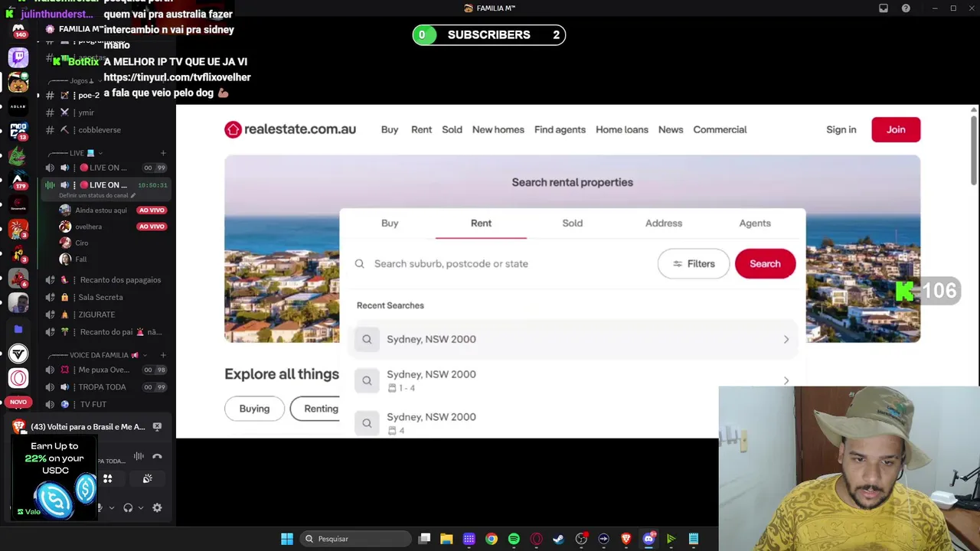Viewport: 980px width, 551px height.
Task: Open Commercial in top navigation
Action: [720, 129]
